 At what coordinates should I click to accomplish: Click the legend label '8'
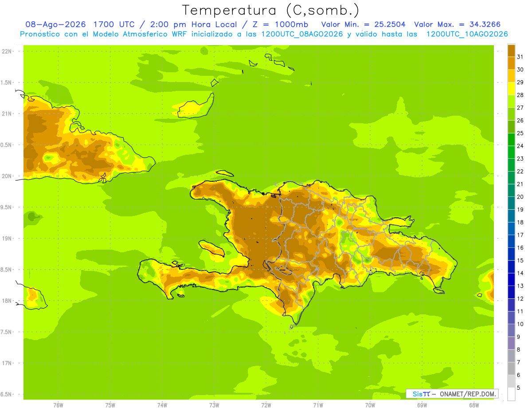[x=519, y=349]
